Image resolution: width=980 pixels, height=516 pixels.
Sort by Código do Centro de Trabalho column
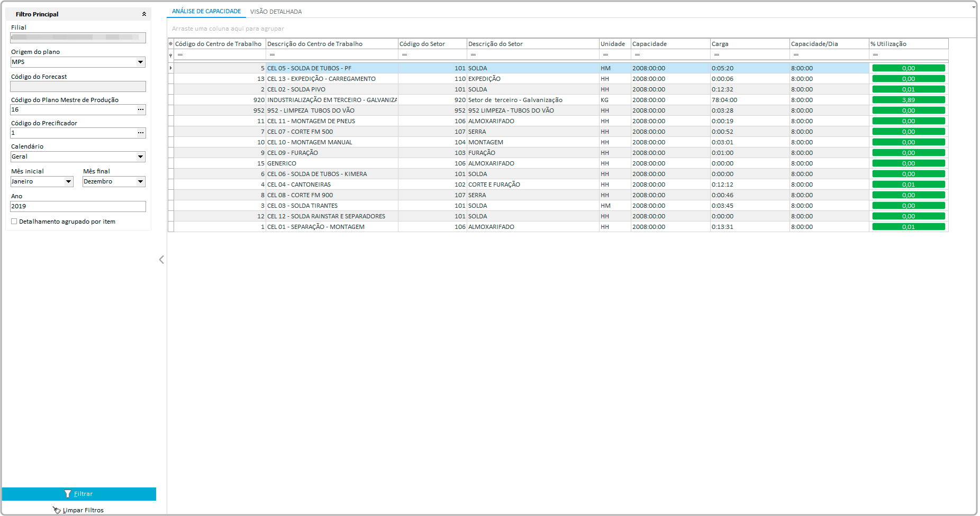(220, 44)
